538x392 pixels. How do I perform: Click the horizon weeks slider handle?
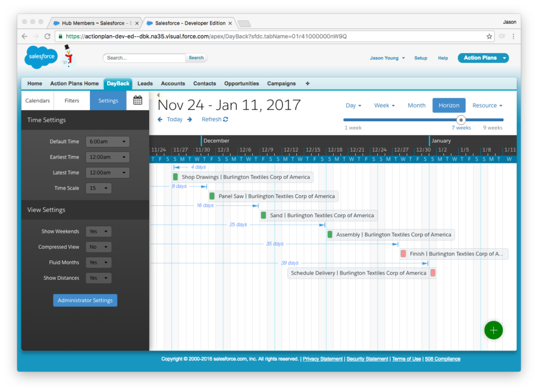461,120
